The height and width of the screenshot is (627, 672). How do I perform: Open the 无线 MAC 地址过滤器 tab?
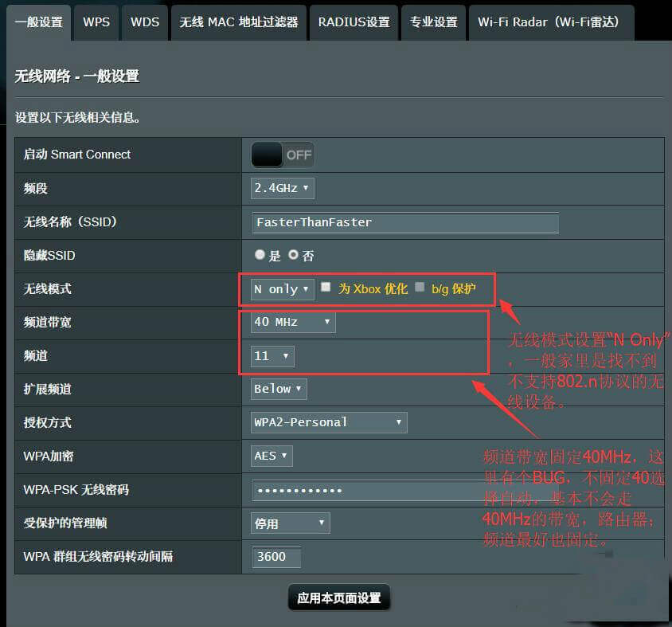(x=238, y=22)
